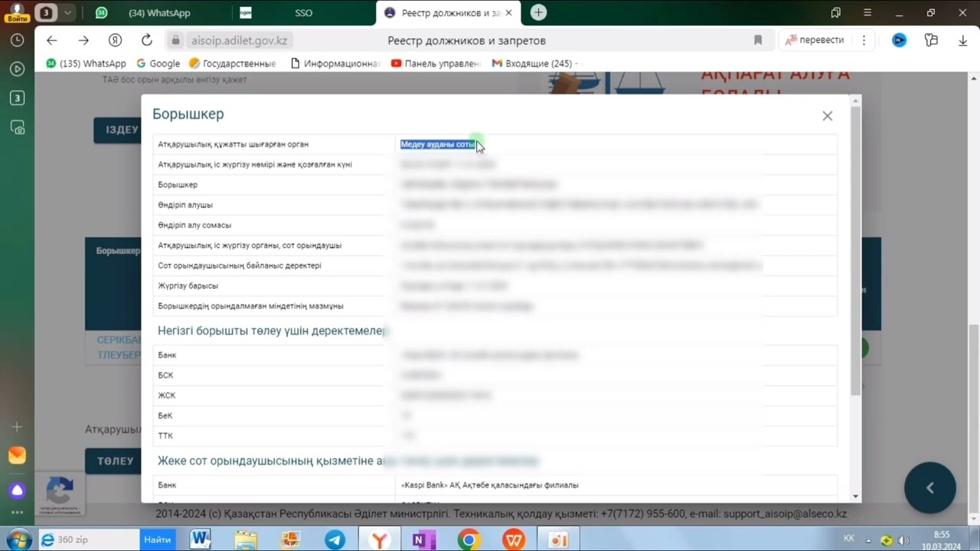This screenshot has width=980, height=551.
Task: Click the ІЗДЕУ search button behind dialog
Action: 118,130
